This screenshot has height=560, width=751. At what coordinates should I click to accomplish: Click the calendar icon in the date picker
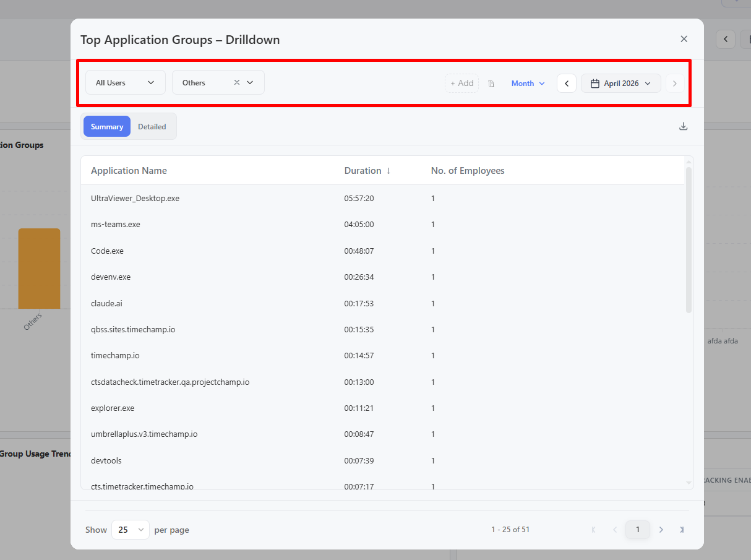pos(595,84)
